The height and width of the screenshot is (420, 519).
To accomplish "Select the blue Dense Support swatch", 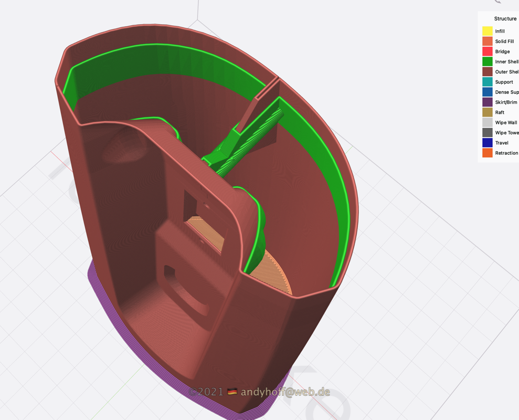I will click(x=488, y=92).
